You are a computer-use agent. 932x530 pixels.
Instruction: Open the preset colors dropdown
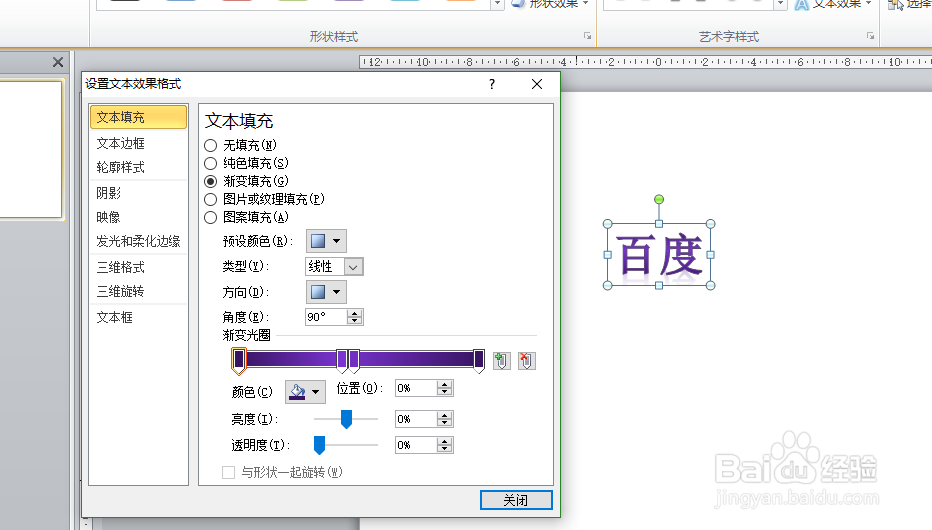click(326, 241)
